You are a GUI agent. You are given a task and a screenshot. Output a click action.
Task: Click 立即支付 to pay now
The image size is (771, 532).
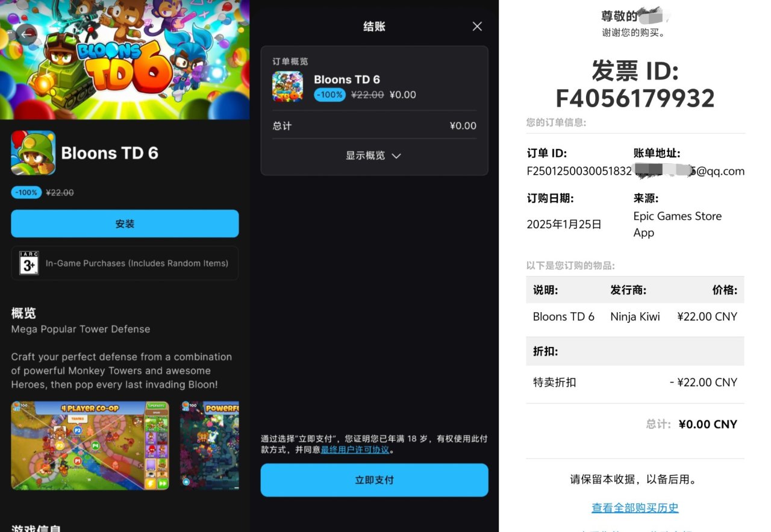(374, 480)
